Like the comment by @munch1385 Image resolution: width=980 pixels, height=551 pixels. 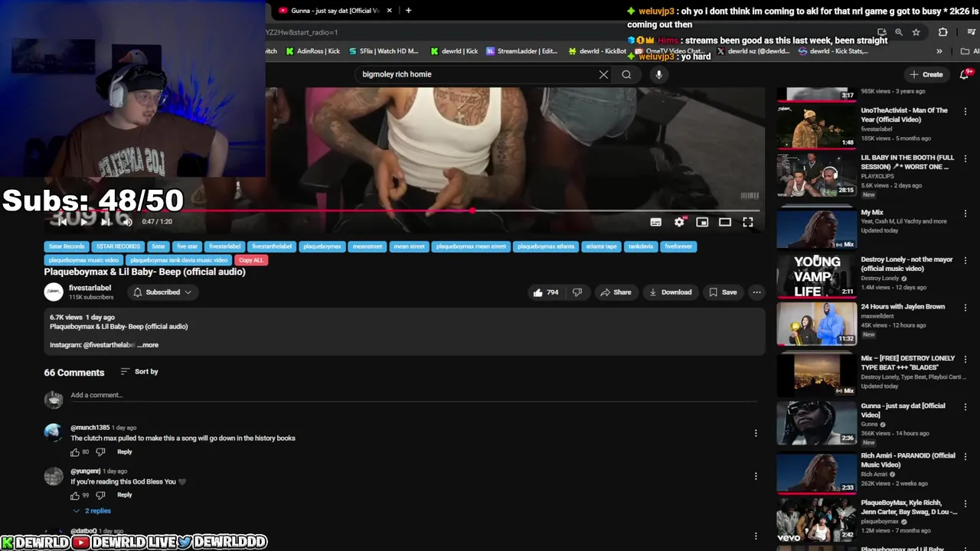tap(75, 452)
